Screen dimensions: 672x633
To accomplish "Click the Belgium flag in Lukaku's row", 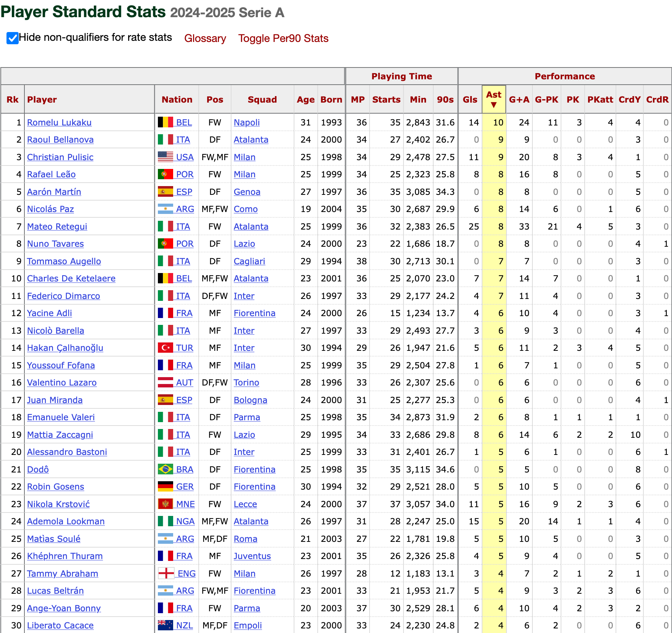I will 166,122.
